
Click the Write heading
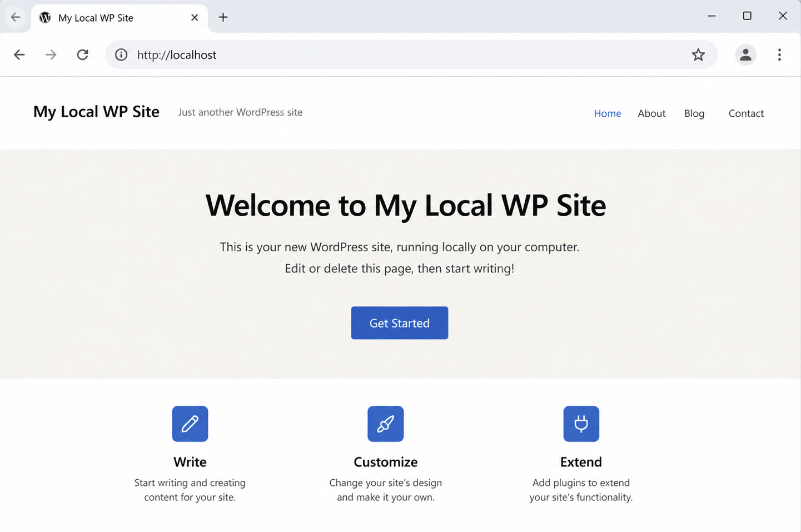point(190,462)
